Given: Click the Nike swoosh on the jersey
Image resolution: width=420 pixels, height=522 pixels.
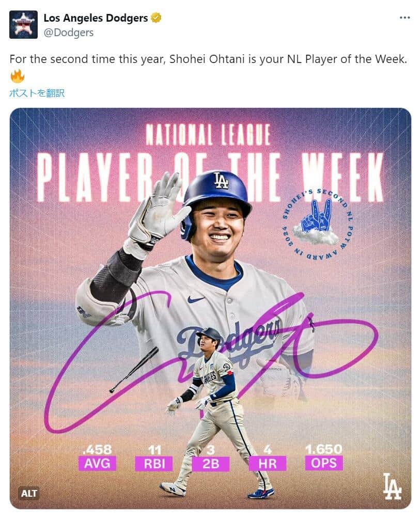Looking at the screenshot, I should click(x=195, y=299).
